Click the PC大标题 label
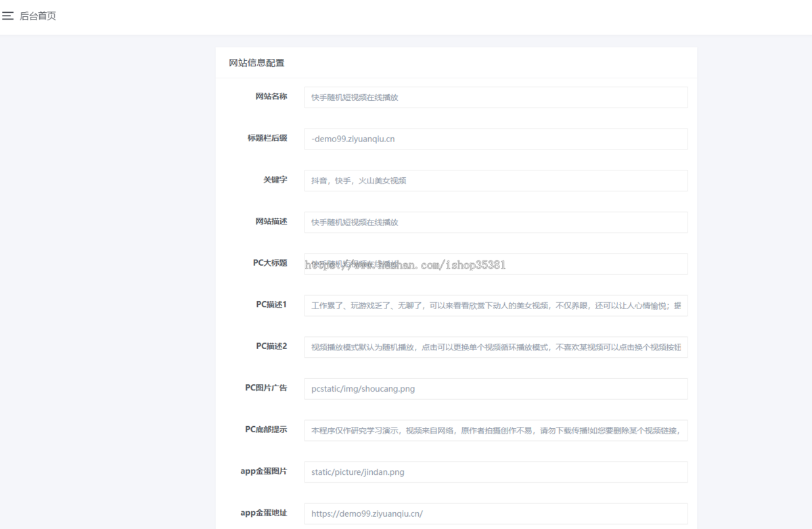Screen dimensions: 812x529 270,263
